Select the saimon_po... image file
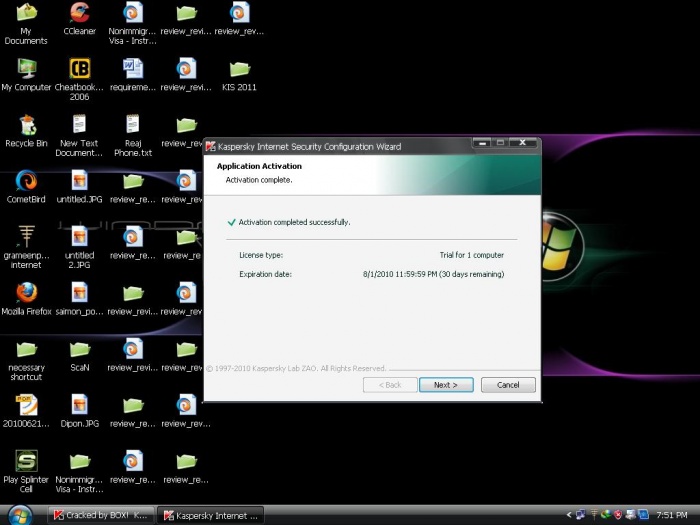Viewport: 700px width, 525px height. (79, 299)
